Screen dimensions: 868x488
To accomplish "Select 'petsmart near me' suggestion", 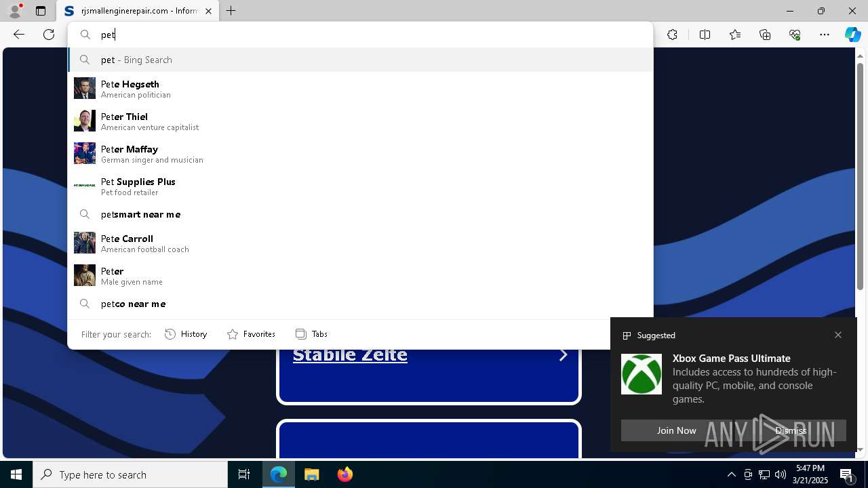I will click(360, 214).
